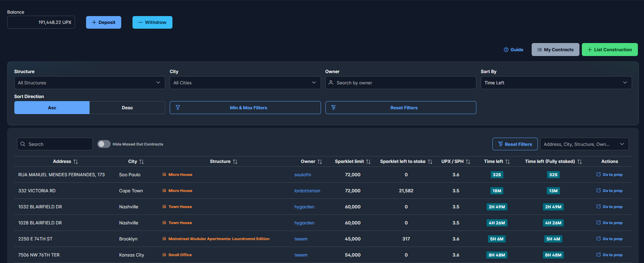
Task: Click the person icon in Owner search
Action: (331, 83)
